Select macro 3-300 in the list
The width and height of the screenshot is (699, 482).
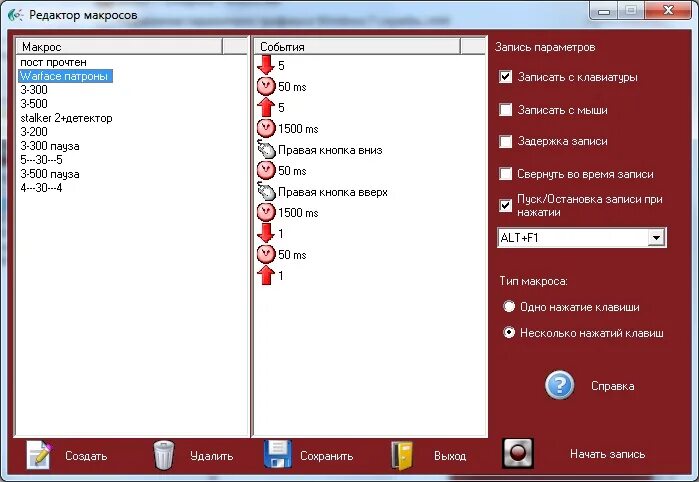(34, 90)
